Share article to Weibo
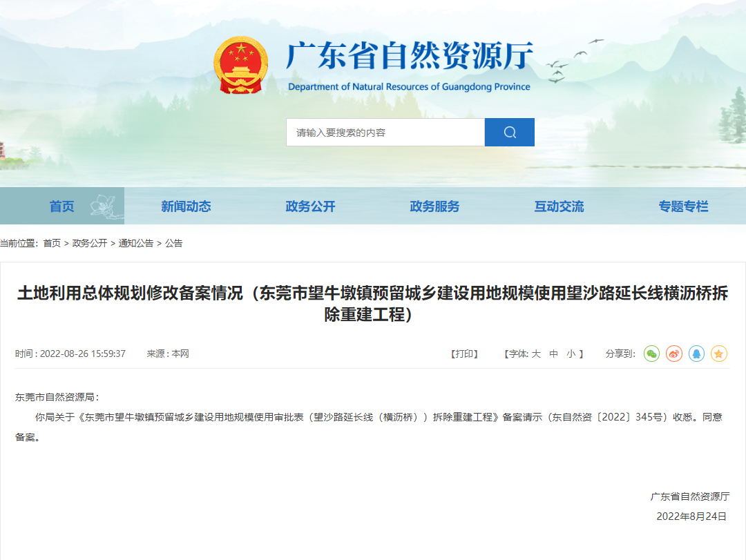The width and height of the screenshot is (746, 560). (673, 354)
